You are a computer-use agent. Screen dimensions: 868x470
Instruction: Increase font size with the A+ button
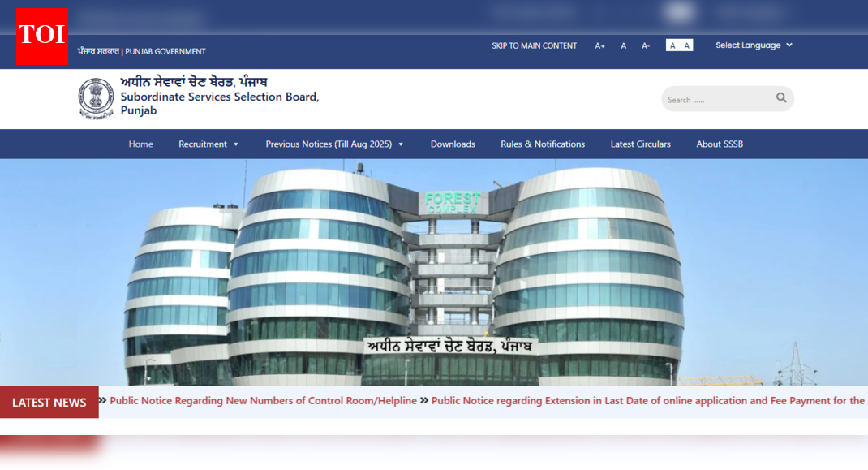tap(599, 45)
